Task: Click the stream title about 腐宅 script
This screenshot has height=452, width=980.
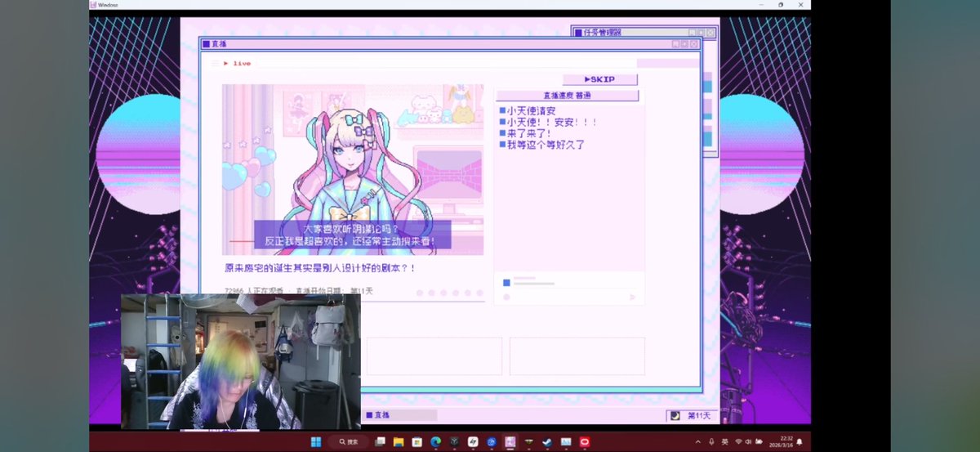Action: point(320,268)
